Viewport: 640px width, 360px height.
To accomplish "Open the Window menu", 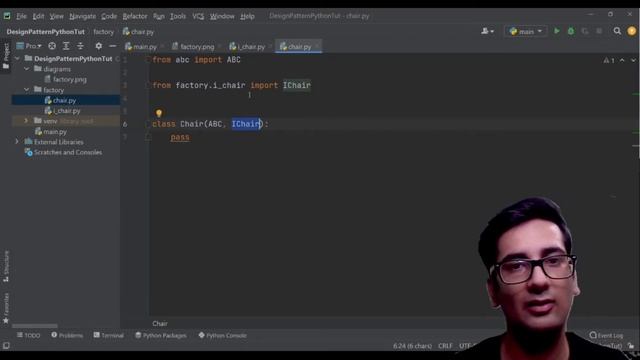I will click(x=222, y=16).
